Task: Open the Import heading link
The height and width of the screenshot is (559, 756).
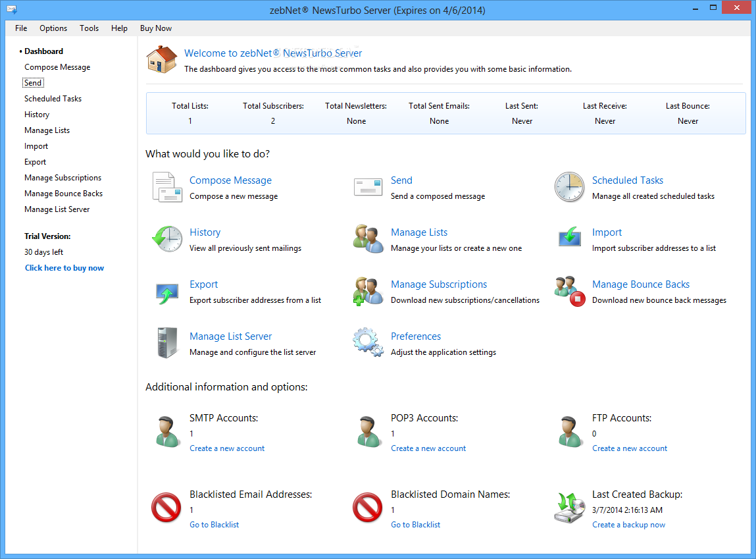Action: (607, 232)
